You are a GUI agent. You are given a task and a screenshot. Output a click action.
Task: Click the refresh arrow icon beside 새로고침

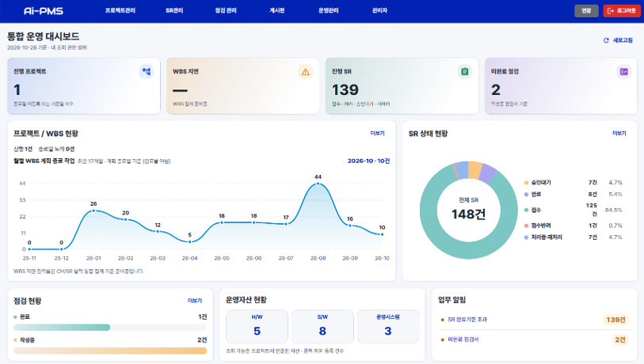606,40
